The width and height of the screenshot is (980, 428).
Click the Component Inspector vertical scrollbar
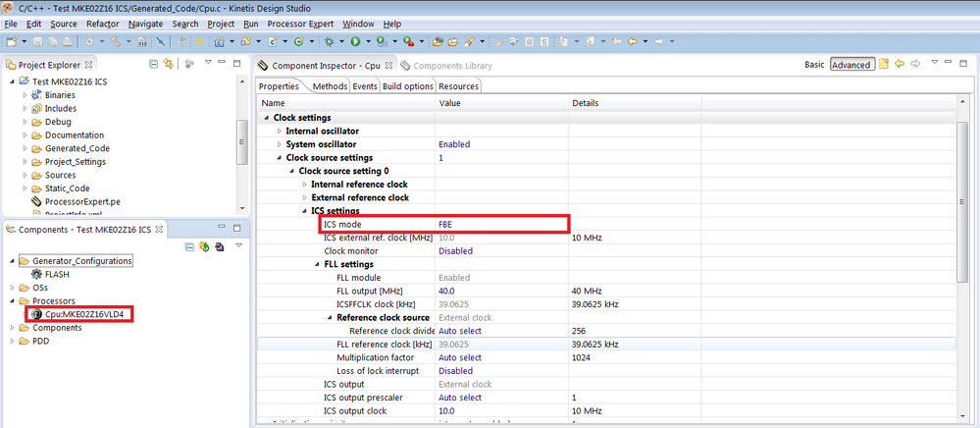[x=962, y=201]
